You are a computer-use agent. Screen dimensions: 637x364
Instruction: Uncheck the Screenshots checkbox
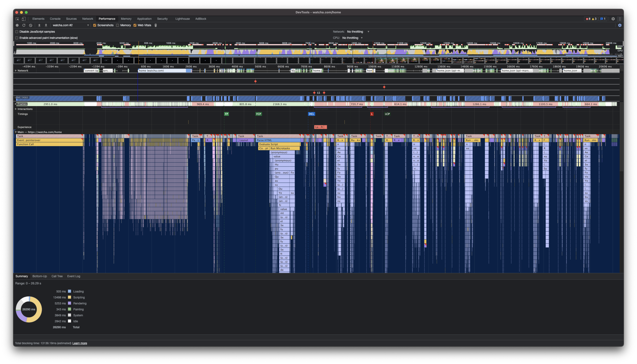tap(95, 25)
